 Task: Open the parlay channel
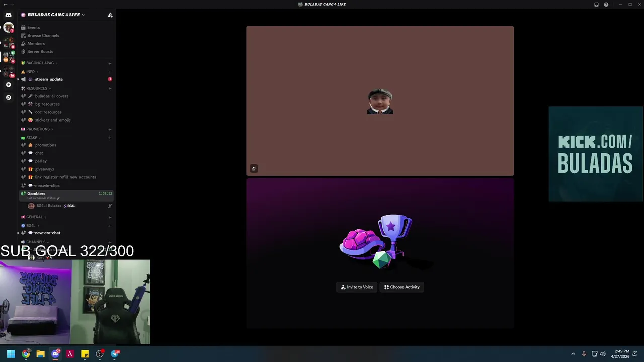click(66, 161)
